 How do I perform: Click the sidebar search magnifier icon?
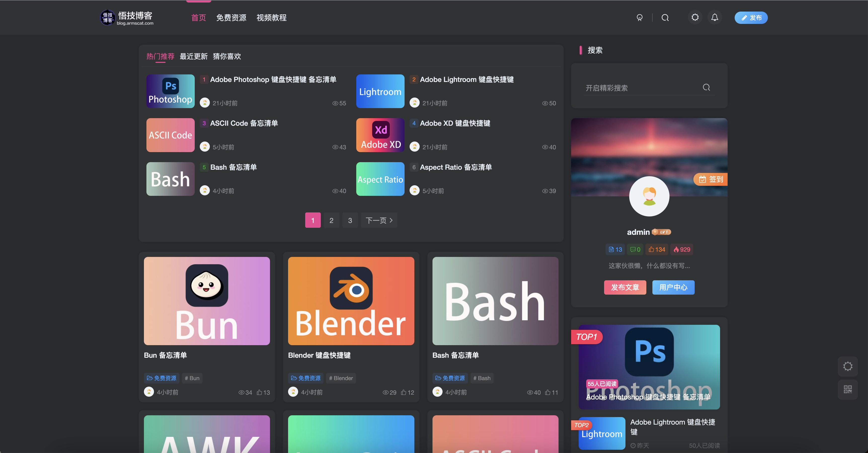point(706,87)
